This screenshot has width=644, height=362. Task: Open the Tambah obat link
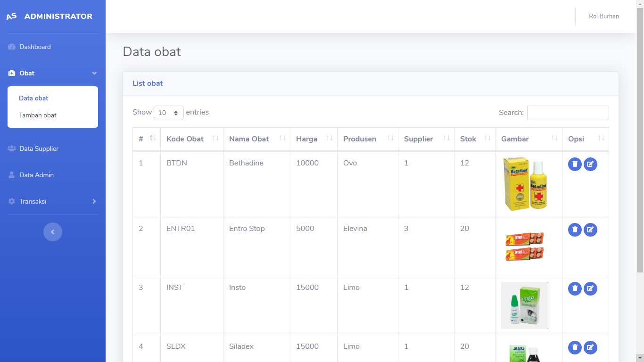[x=38, y=115]
